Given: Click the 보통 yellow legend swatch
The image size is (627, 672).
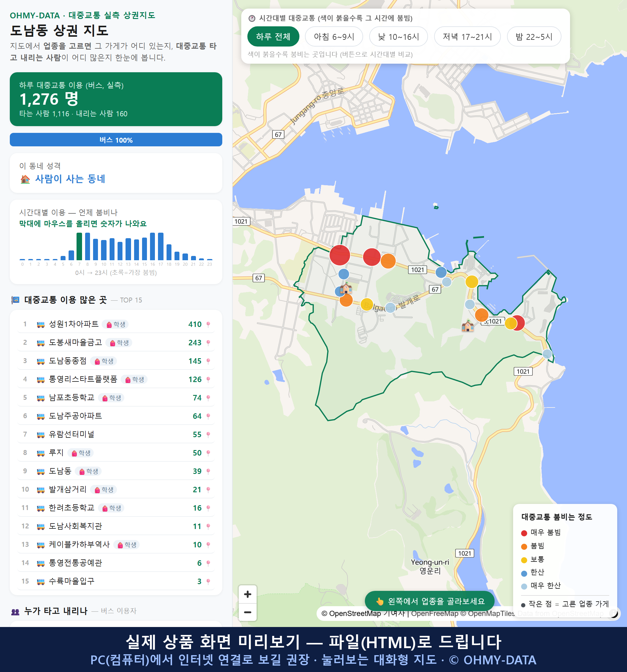Looking at the screenshot, I should pos(524,560).
